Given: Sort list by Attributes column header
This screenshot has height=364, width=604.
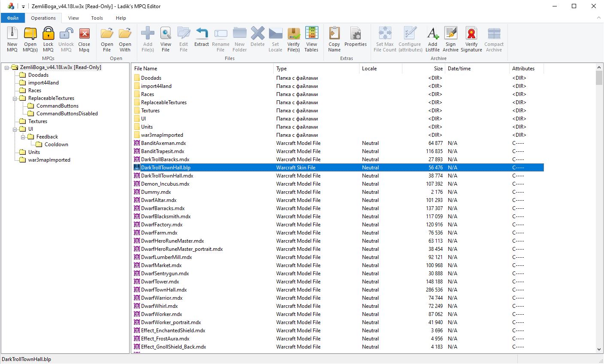Looking at the screenshot, I should point(527,69).
